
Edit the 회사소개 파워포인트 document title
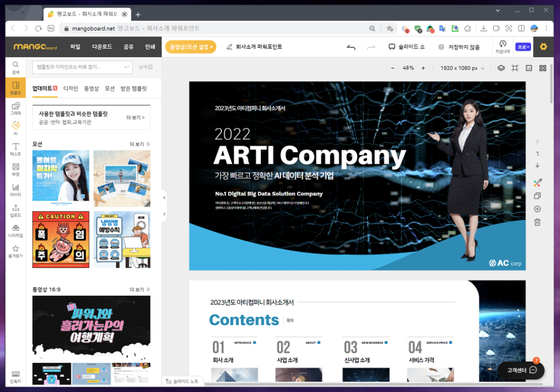[254, 47]
